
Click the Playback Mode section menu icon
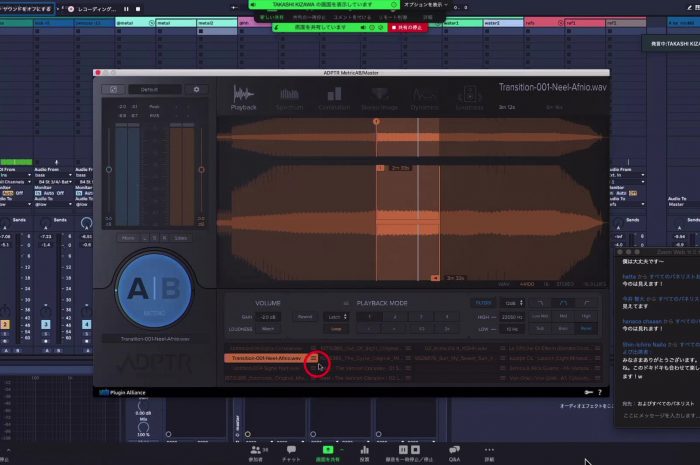coord(346,303)
